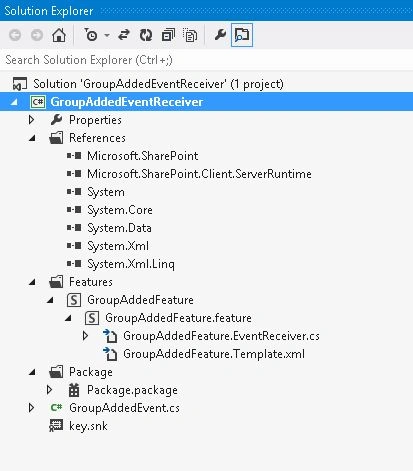Select the Features tree item

pyautogui.click(x=91, y=282)
